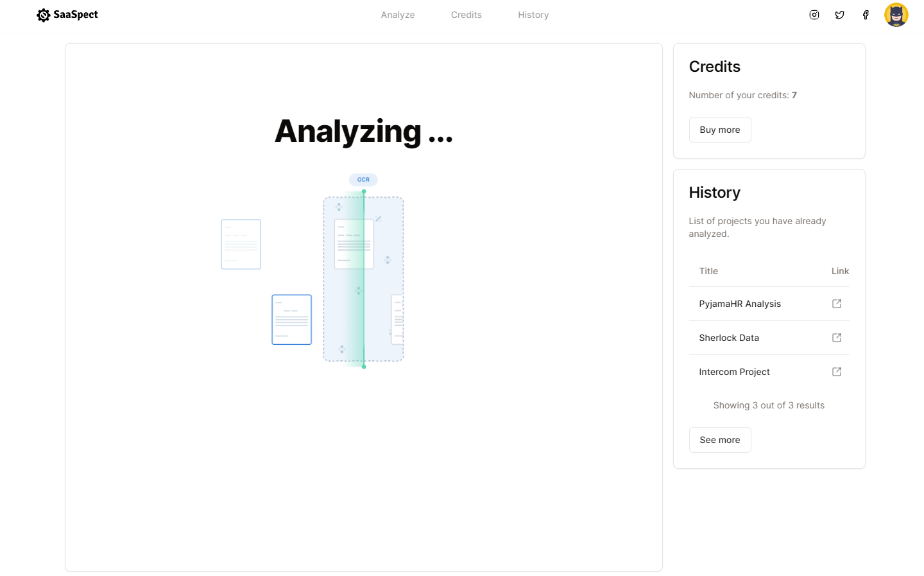924x576 pixels.
Task: Click the History card heading
Action: pos(714,193)
